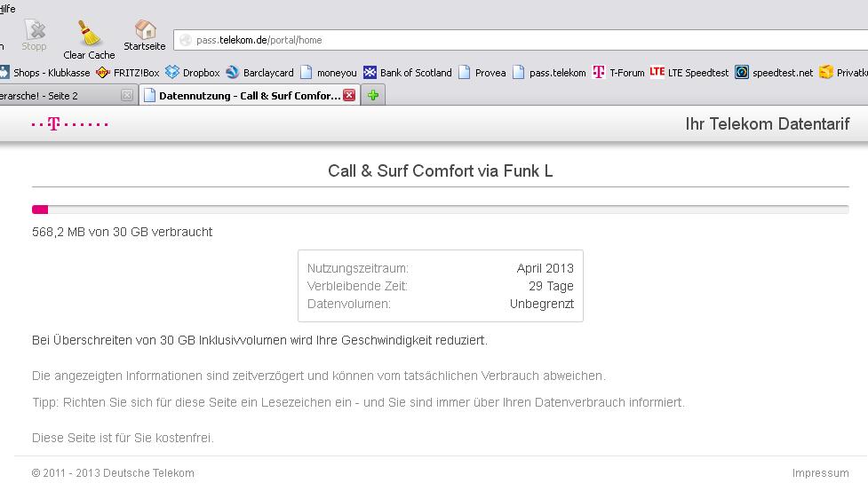The height and width of the screenshot is (499, 868).
Task: Click the Hilfe menu
Action: 7,9
